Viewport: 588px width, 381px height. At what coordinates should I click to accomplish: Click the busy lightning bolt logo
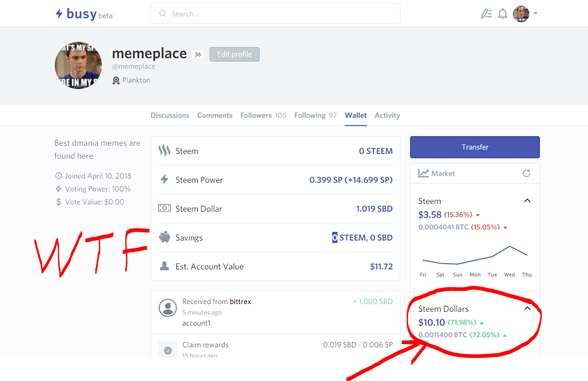pos(59,14)
